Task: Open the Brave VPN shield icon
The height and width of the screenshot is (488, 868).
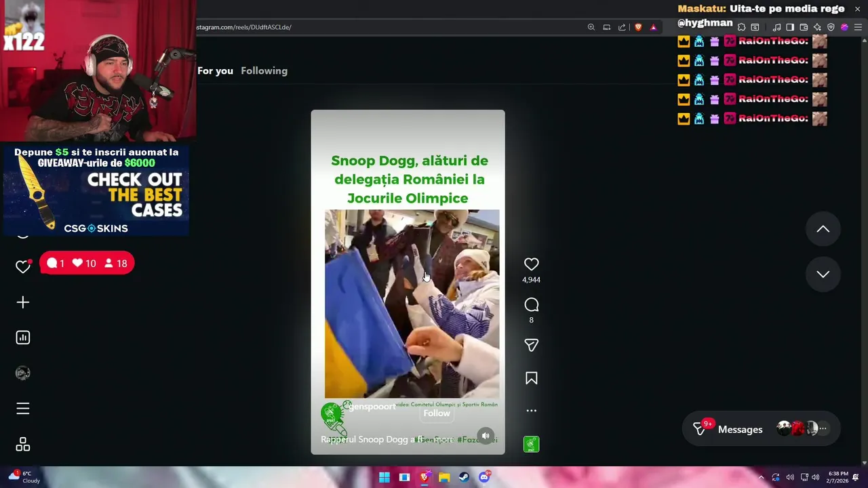Action: coord(831,27)
